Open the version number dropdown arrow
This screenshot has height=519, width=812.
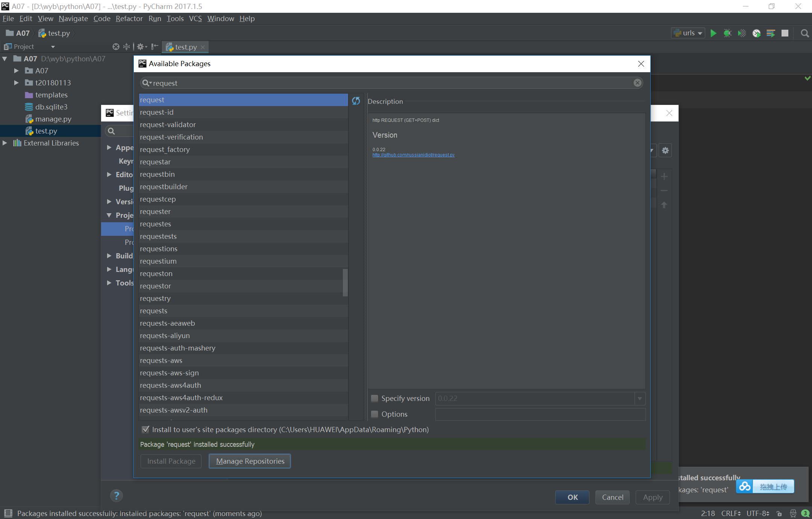(640, 398)
